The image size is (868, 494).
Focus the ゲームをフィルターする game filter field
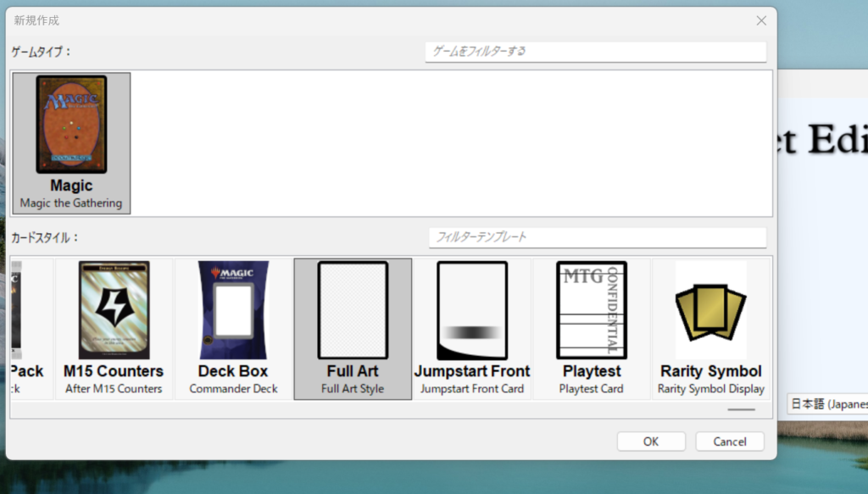tap(595, 52)
